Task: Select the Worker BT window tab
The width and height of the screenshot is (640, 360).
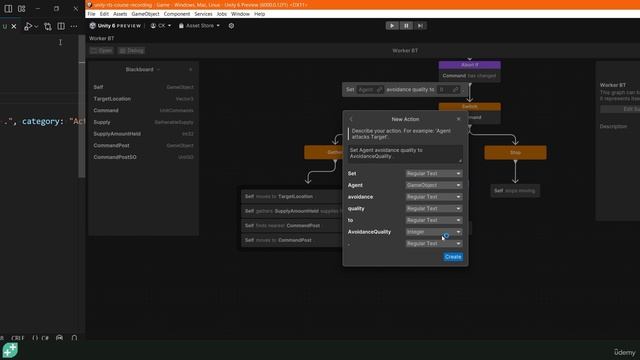Action: pos(102,38)
